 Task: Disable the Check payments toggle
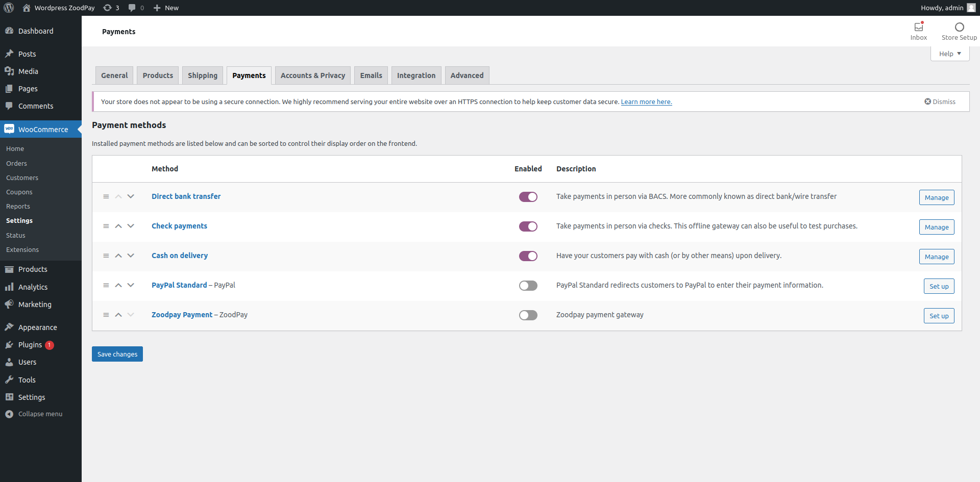528,226
